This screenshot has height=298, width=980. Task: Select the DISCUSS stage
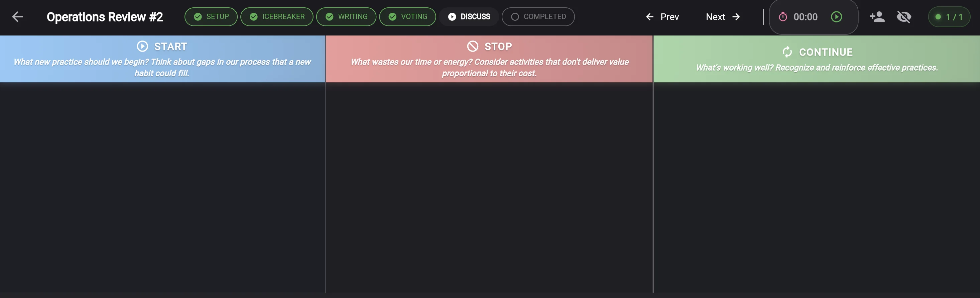[469, 17]
